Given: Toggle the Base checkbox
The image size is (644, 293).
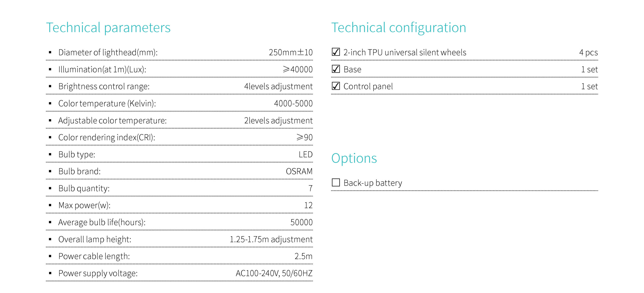Looking at the screenshot, I should click(x=336, y=69).
